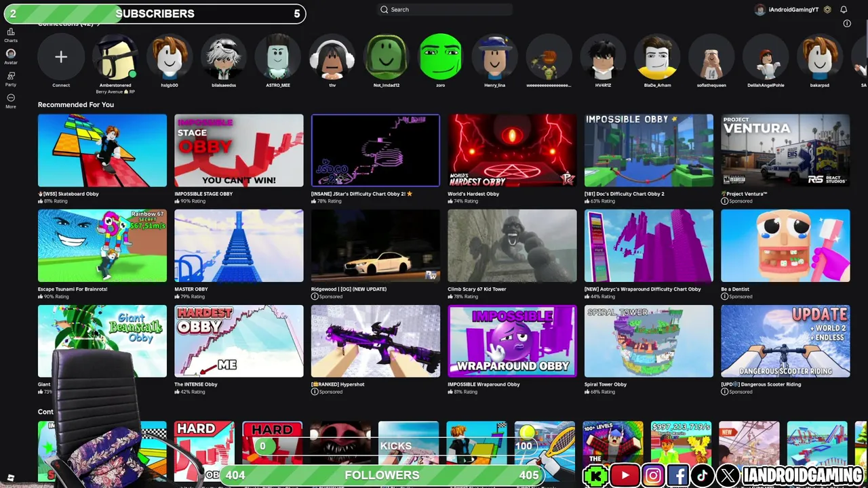Click the 'Spiral Tower Obby' title link
This screenshot has width=868, height=488.
(606, 384)
